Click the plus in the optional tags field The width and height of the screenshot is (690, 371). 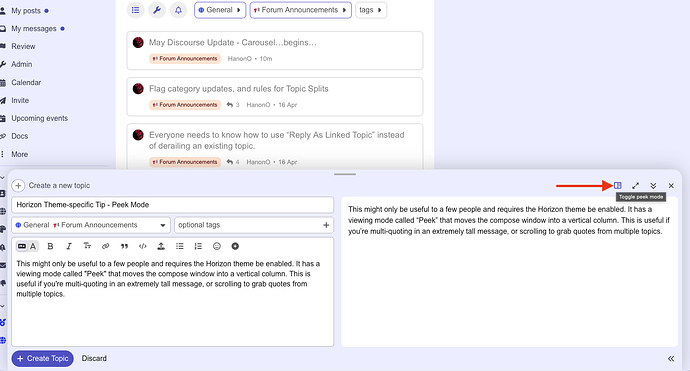pyautogui.click(x=326, y=225)
